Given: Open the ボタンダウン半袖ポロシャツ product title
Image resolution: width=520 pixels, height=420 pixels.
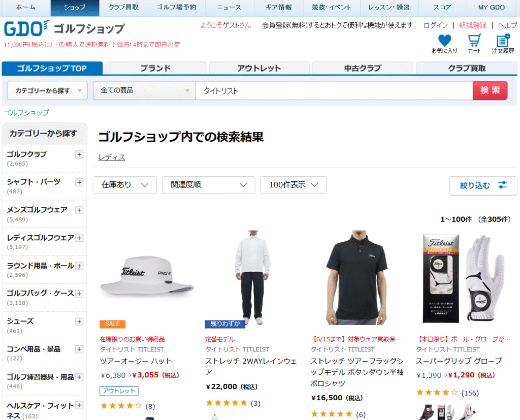Looking at the screenshot, I should click(x=357, y=372).
